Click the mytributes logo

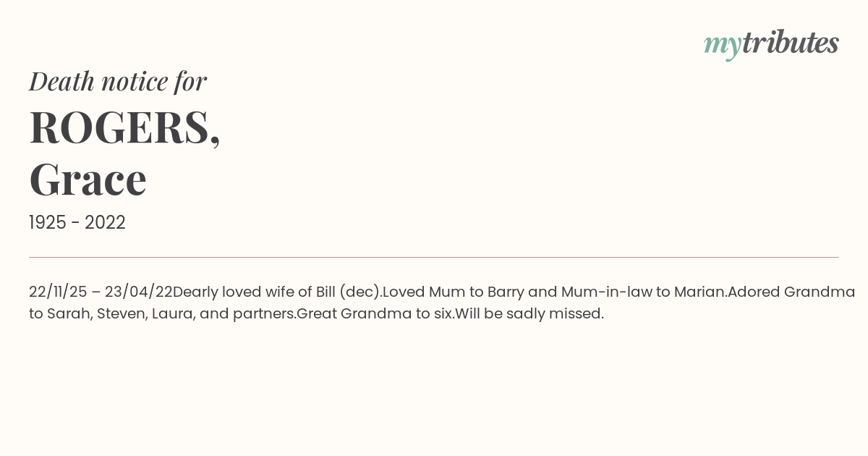click(x=771, y=44)
